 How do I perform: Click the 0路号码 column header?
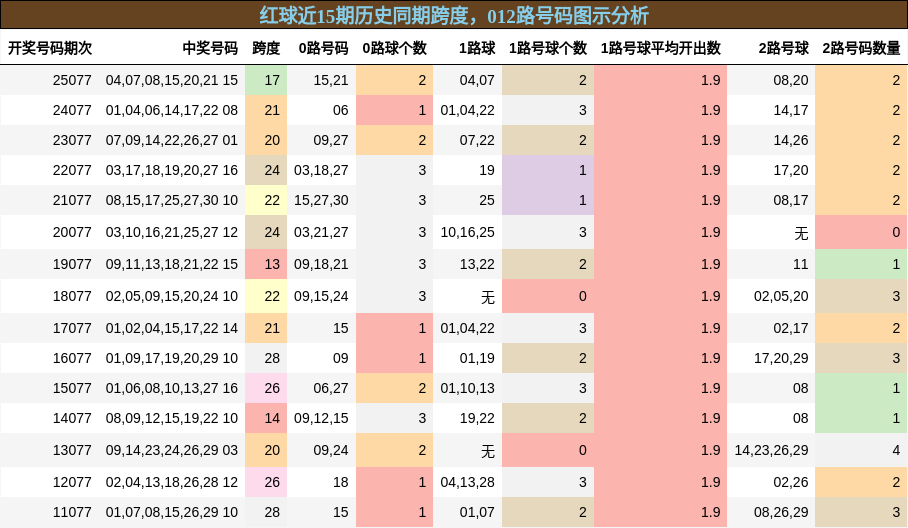(324, 48)
